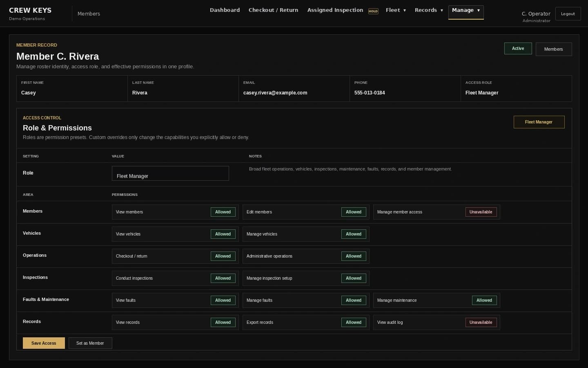Click the Member C. Rivera heading

[58, 56]
